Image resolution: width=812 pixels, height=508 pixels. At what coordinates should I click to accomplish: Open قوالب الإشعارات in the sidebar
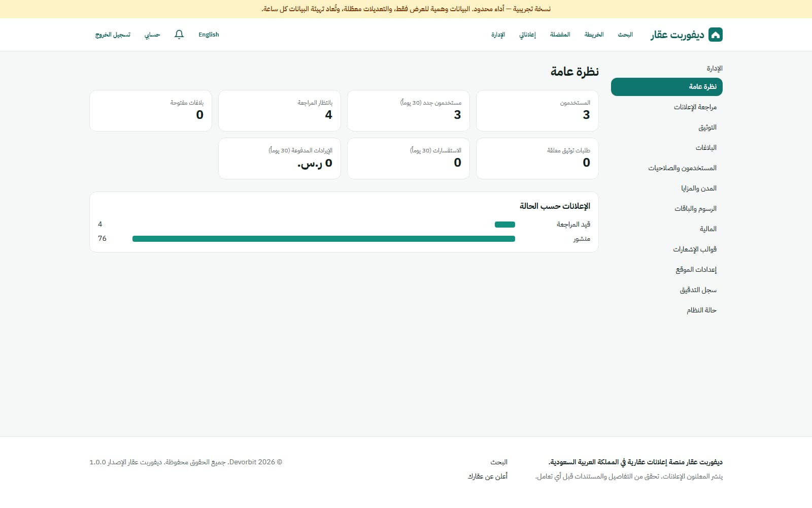(666, 249)
